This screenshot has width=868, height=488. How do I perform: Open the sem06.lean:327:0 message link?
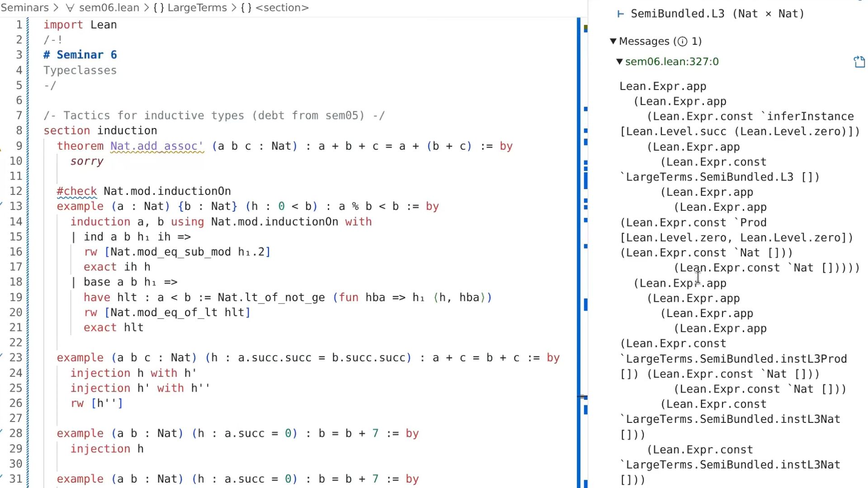point(672,62)
